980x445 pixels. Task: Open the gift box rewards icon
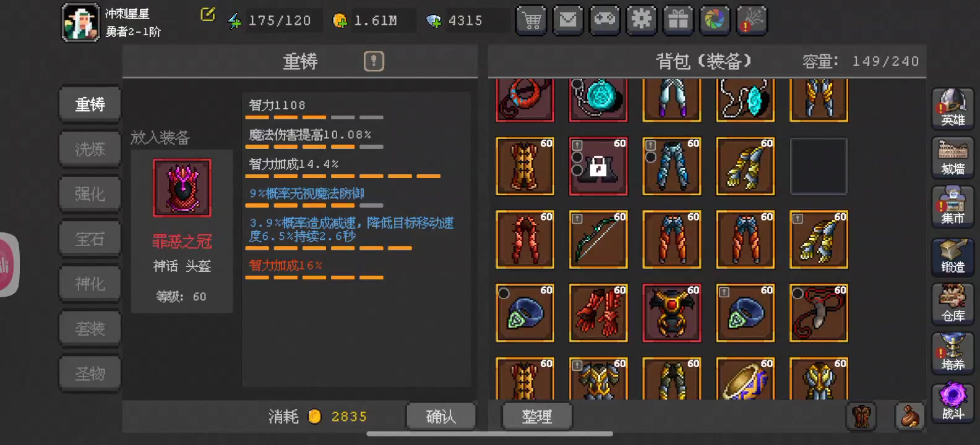(x=678, y=20)
